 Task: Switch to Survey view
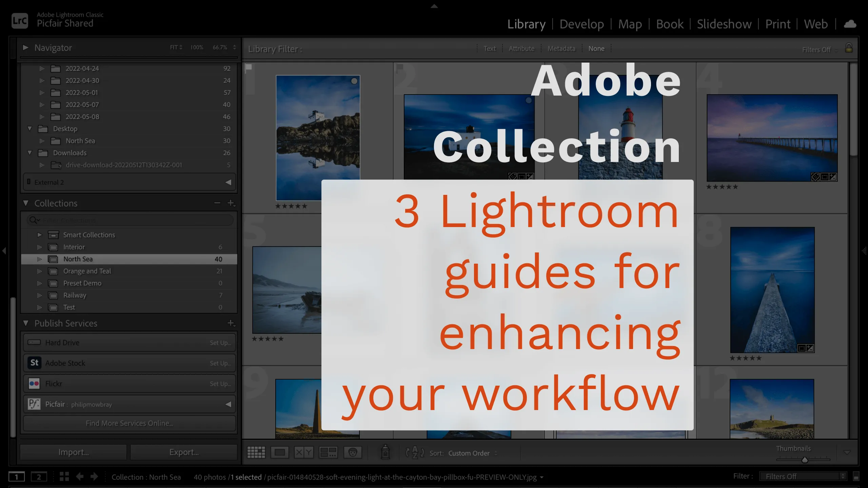click(328, 452)
